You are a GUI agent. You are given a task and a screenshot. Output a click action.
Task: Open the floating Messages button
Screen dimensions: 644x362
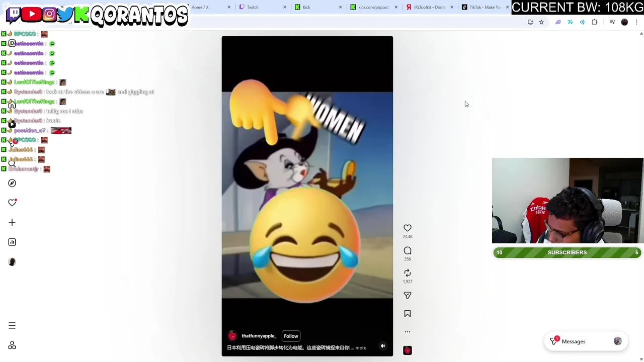coord(585,341)
